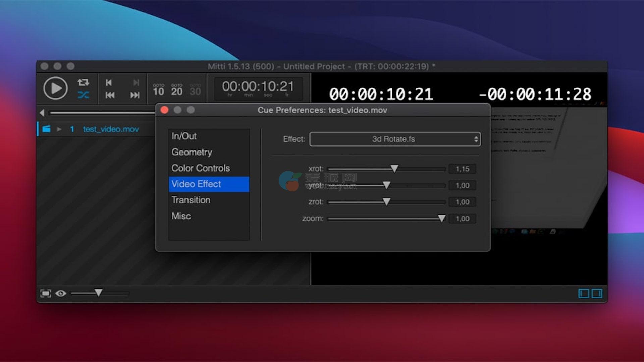Viewport: 644px width, 362px height.
Task: Click the 00:00:10:21 timecode field
Action: 258,88
